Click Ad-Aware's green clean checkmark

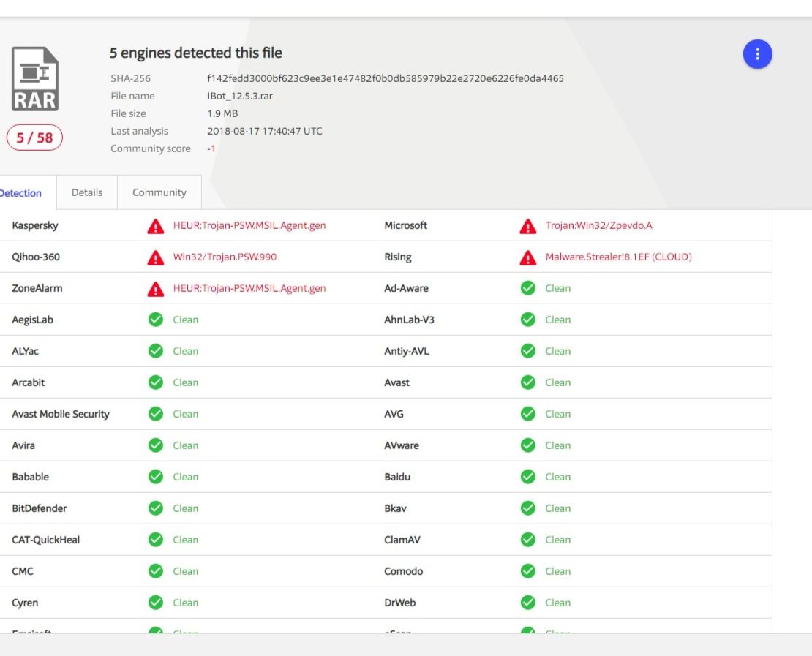(527, 288)
